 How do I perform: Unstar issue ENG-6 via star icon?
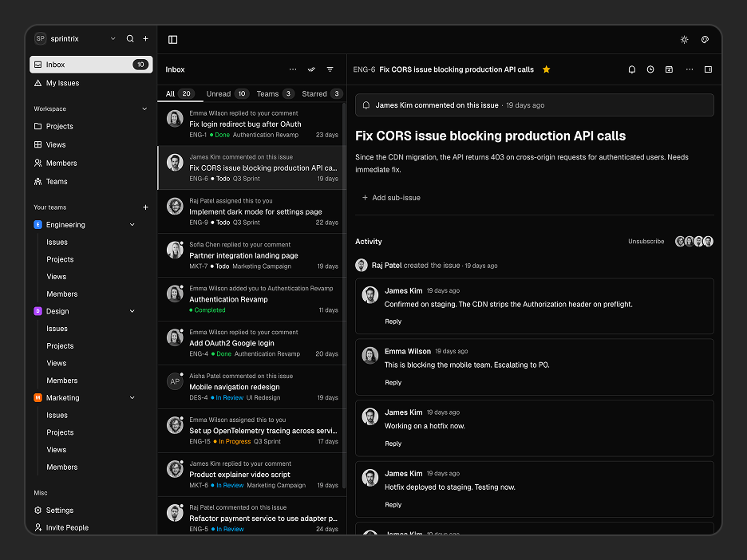[x=547, y=69]
